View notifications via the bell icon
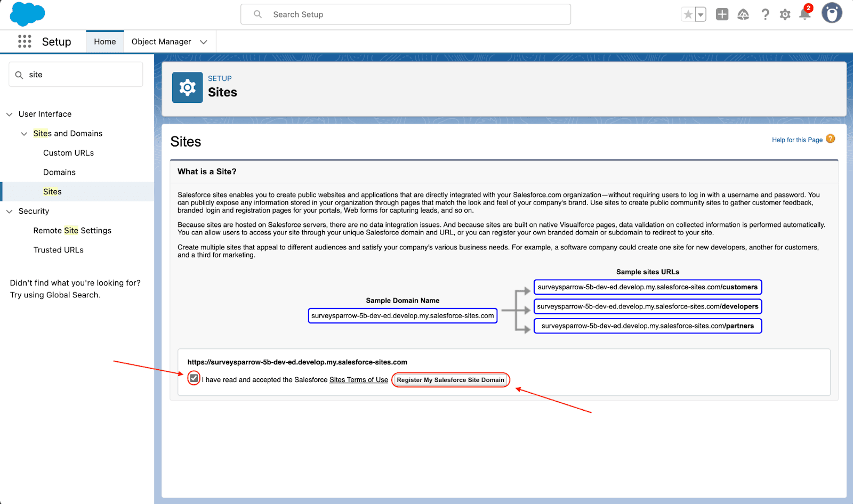This screenshot has width=853, height=504. [x=805, y=14]
